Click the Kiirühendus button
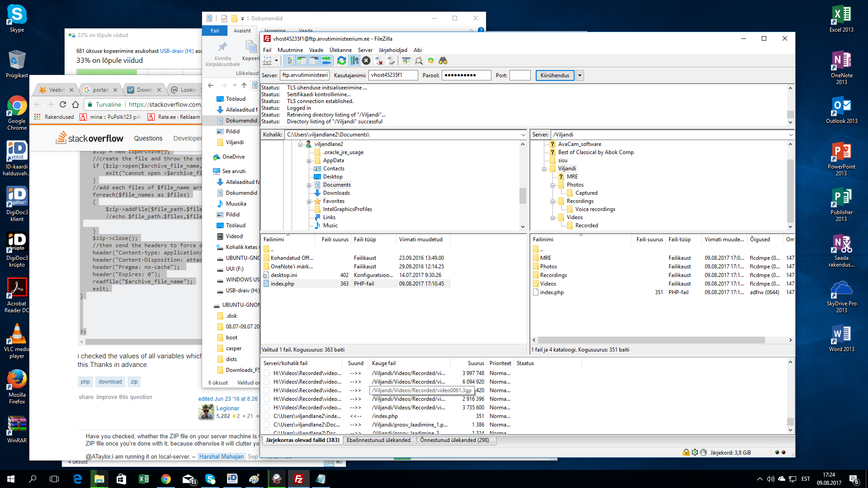This screenshot has width=868, height=488. (x=555, y=75)
